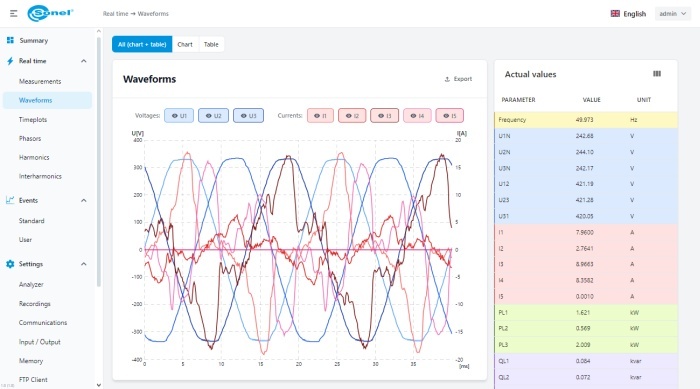This screenshot has height=389, width=700.
Task: Click the Sonel logo
Action: (x=50, y=13)
